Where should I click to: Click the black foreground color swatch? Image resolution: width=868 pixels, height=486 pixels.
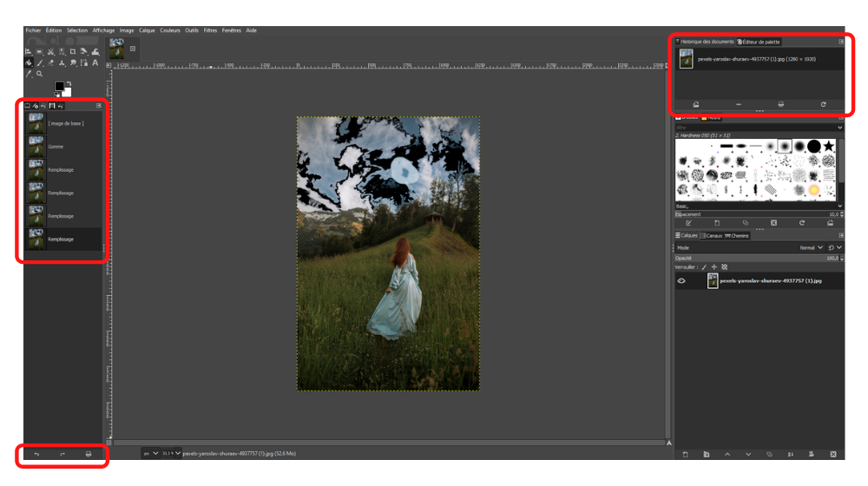coord(59,86)
